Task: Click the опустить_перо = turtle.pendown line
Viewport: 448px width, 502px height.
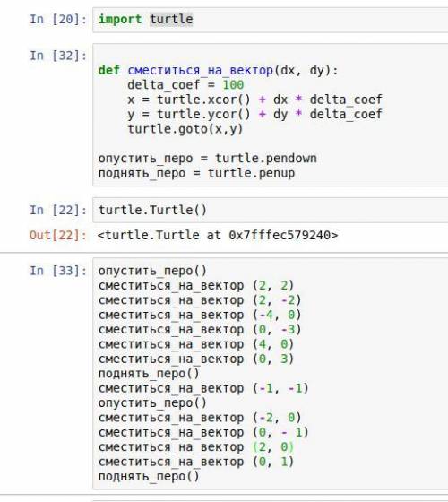Action: tap(207, 158)
